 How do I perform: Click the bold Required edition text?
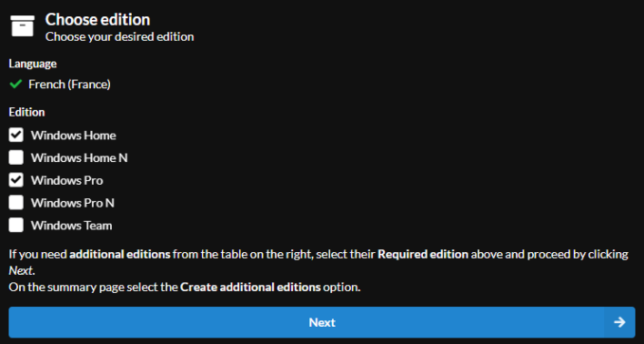pos(423,255)
